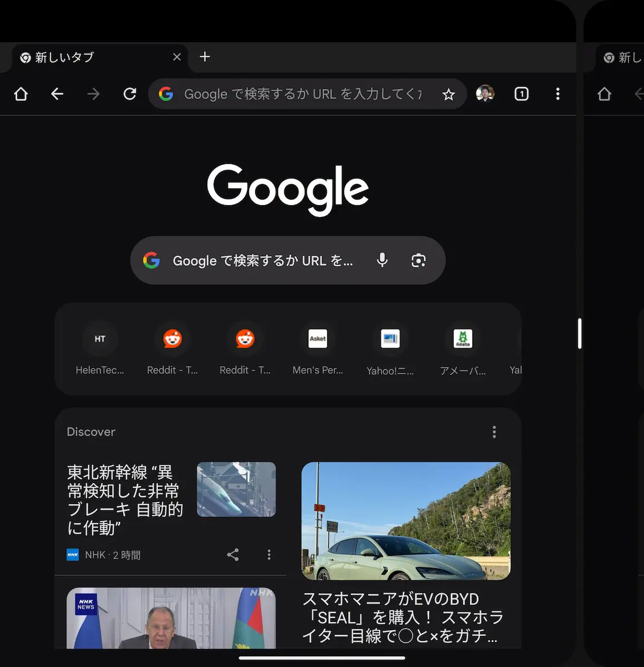Grab the split-screen divider handle
This screenshot has width=644, height=667.
(x=579, y=333)
